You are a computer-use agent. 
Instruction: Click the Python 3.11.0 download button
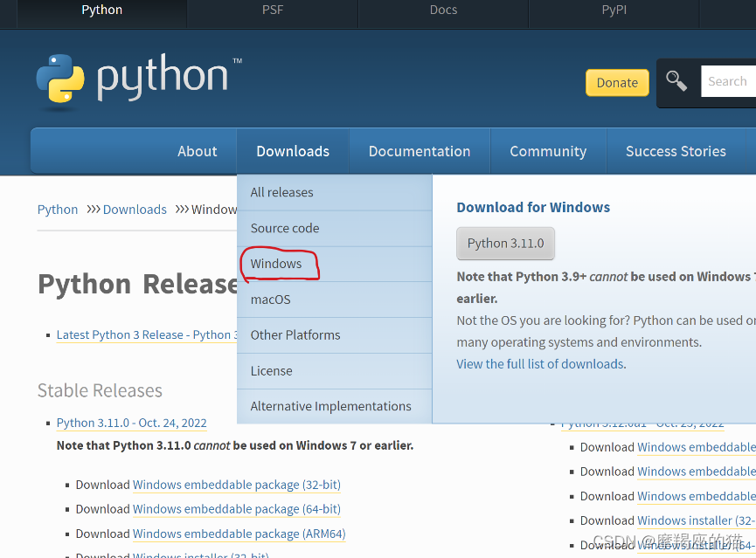[505, 244]
